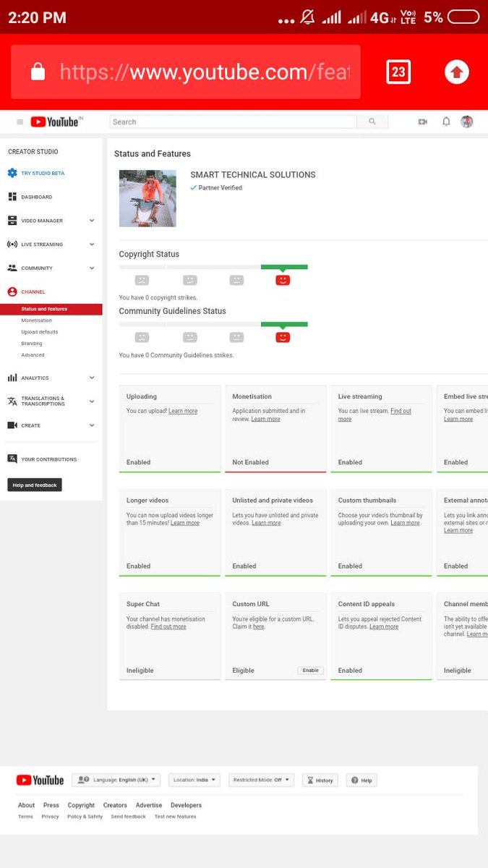Image resolution: width=488 pixels, height=868 pixels.
Task: Expand the Video Manager section chevron
Action: point(92,221)
